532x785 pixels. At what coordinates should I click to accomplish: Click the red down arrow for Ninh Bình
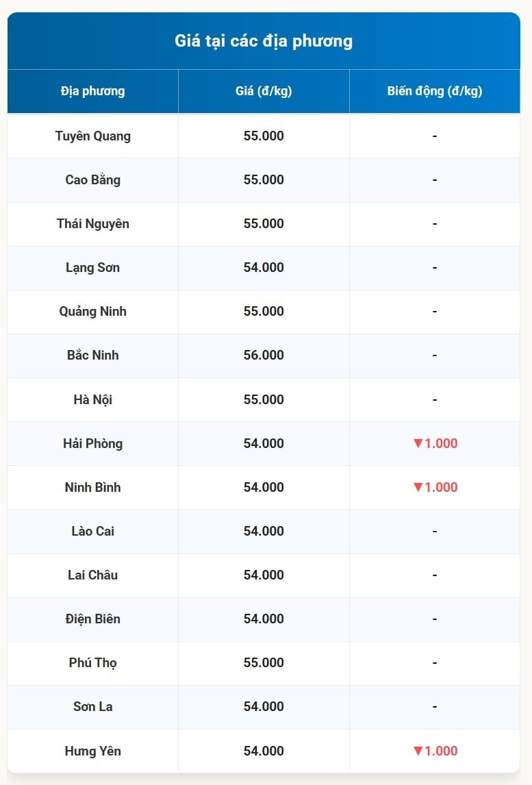click(x=418, y=487)
